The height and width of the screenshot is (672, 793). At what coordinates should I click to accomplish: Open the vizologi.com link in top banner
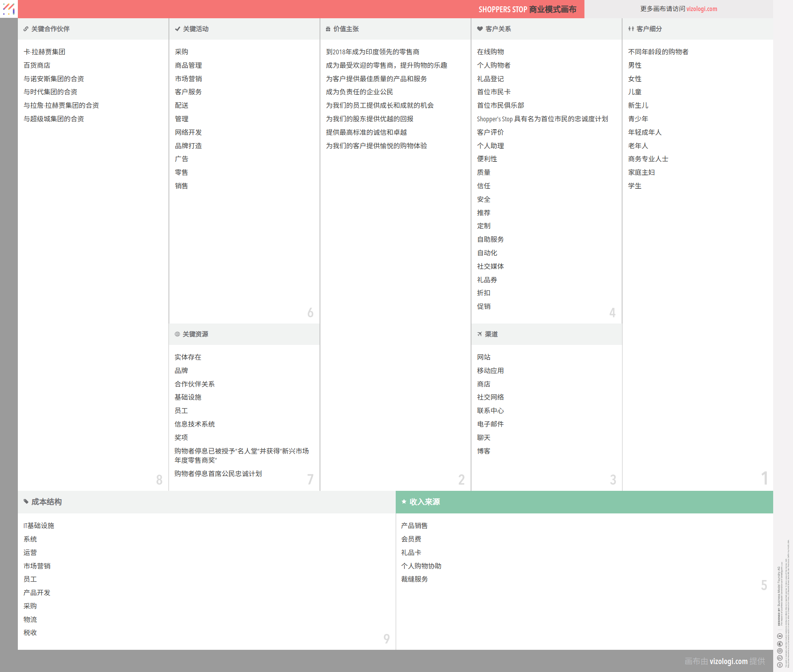[x=701, y=9]
